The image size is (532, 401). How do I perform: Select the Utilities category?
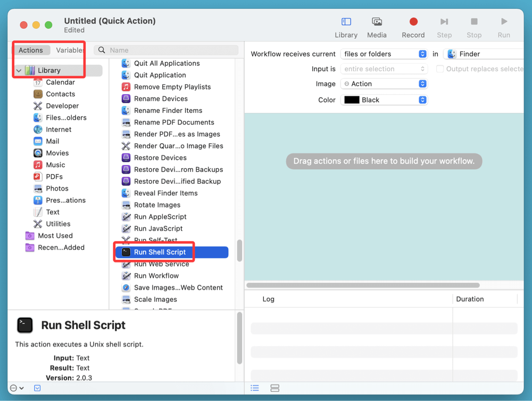coord(58,224)
